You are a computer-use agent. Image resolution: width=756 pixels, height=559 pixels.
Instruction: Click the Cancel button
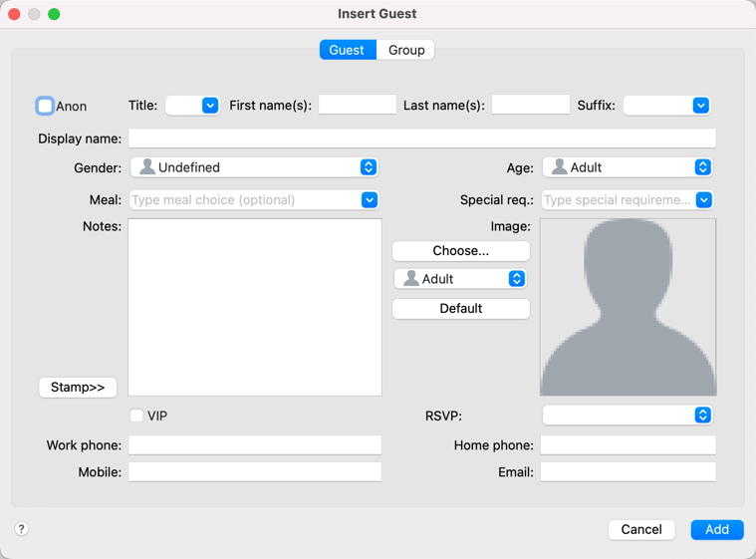[640, 529]
